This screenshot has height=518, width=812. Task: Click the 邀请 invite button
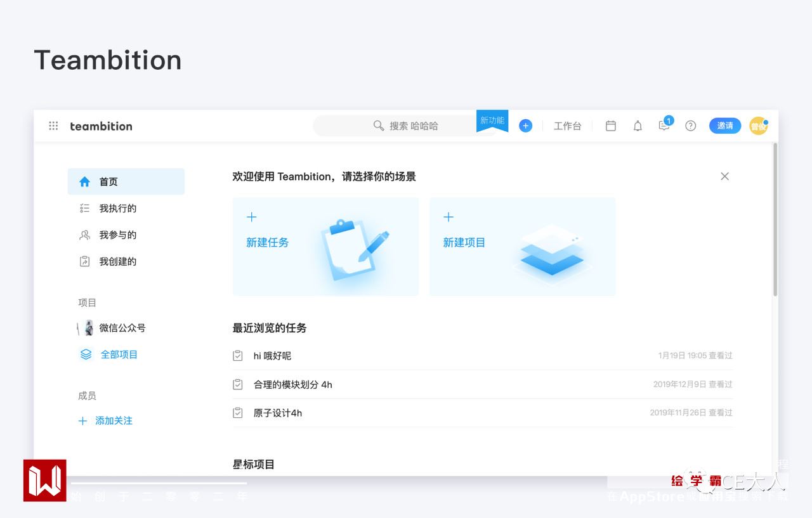pyautogui.click(x=725, y=126)
